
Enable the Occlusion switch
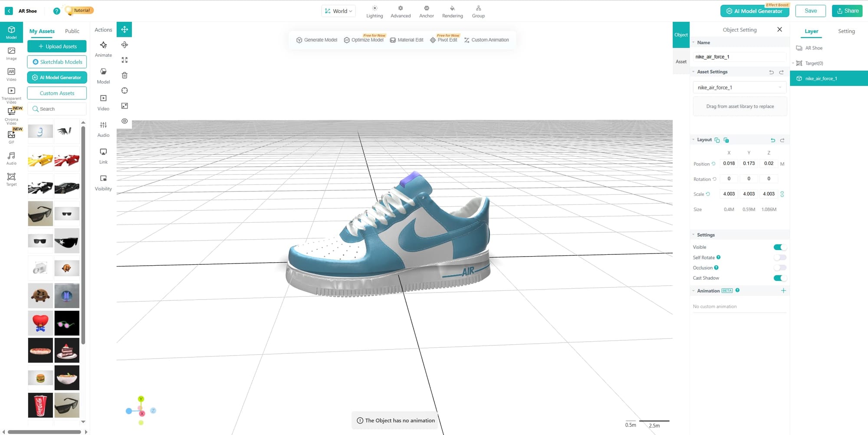pos(780,268)
